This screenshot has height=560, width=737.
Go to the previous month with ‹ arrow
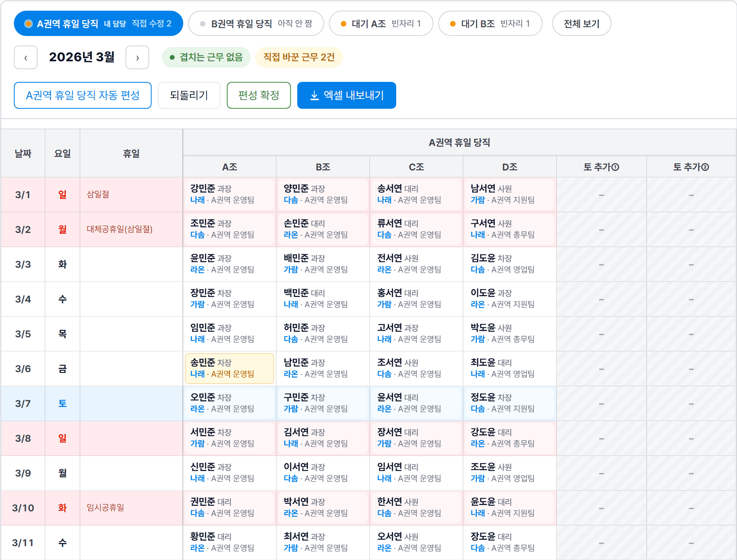click(x=26, y=57)
